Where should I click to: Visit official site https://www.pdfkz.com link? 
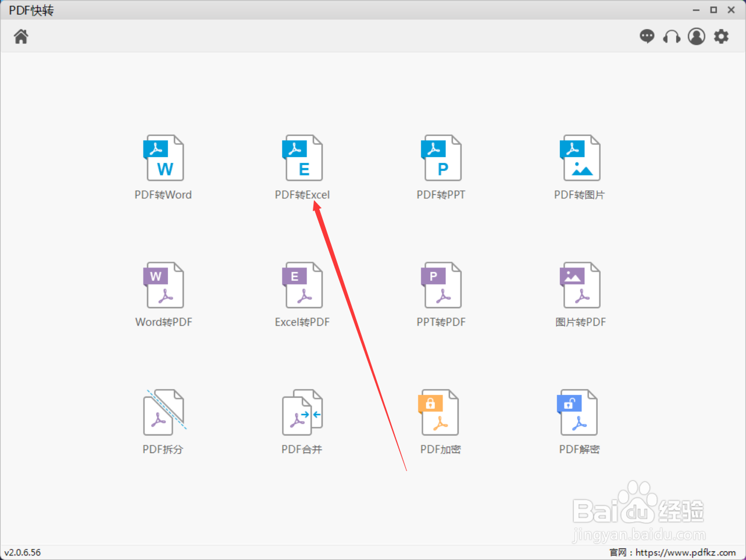686,552
